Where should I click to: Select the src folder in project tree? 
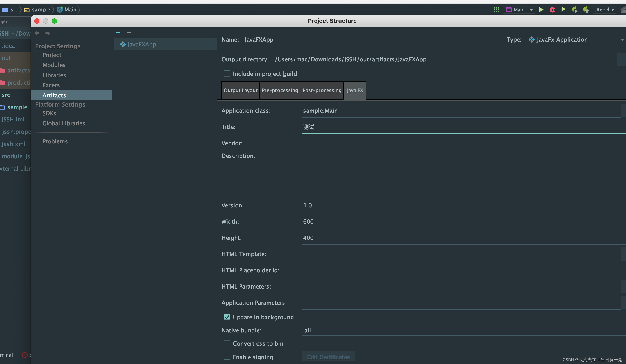point(6,95)
